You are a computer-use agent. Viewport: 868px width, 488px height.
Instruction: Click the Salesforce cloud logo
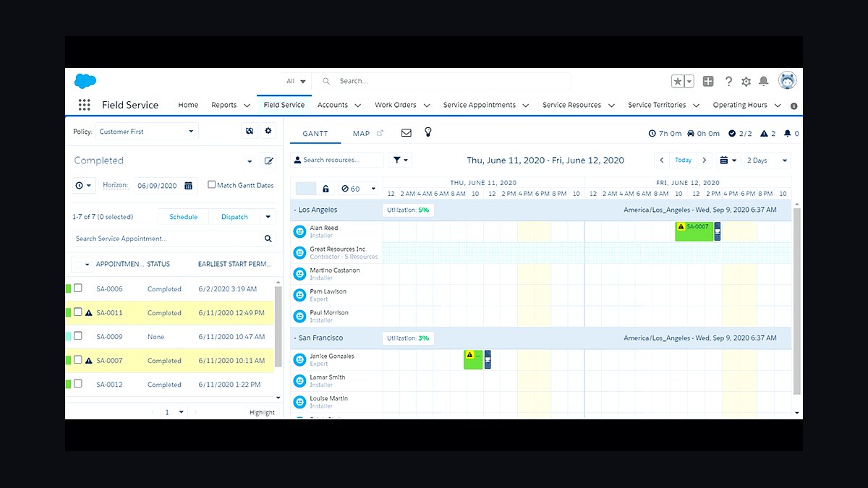tap(85, 81)
